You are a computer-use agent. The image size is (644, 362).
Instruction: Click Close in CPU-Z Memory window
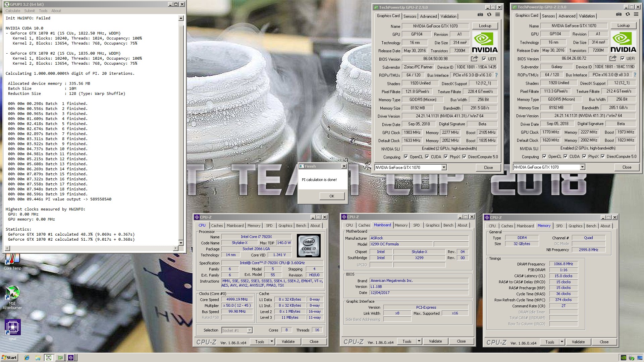click(604, 342)
